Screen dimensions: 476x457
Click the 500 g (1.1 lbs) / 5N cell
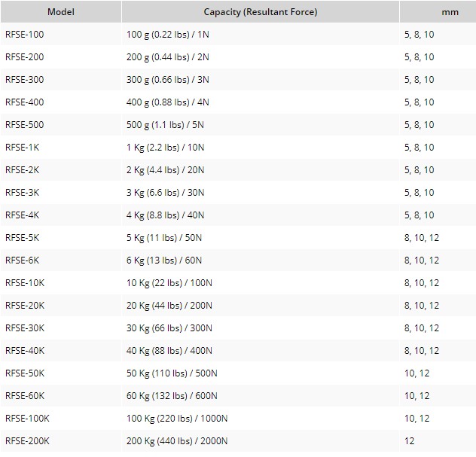tap(163, 125)
